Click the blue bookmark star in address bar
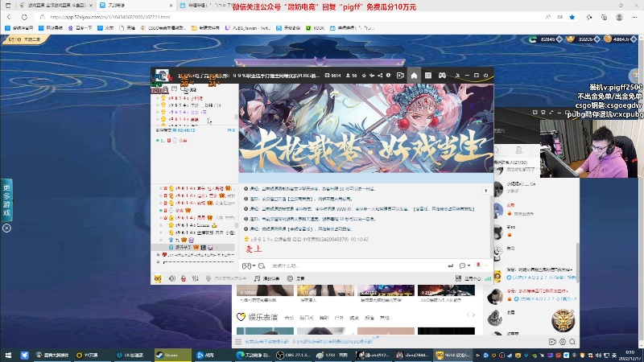This screenshot has width=644, height=362. pos(572,17)
